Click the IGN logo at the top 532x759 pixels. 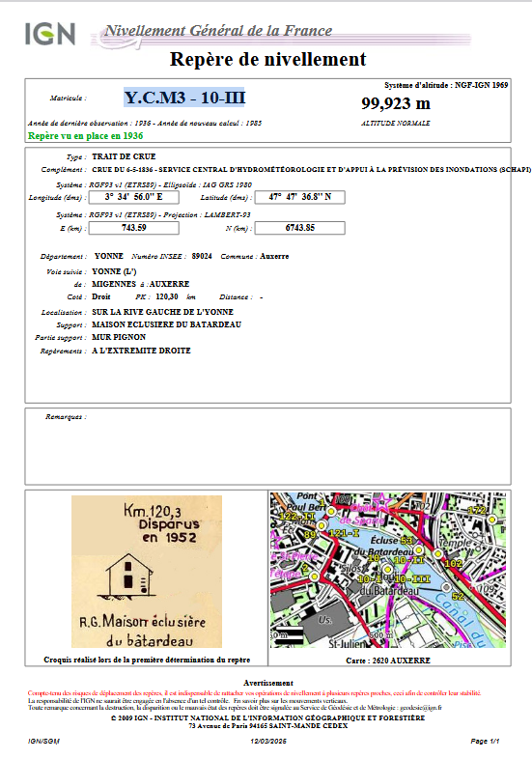[x=50, y=34]
